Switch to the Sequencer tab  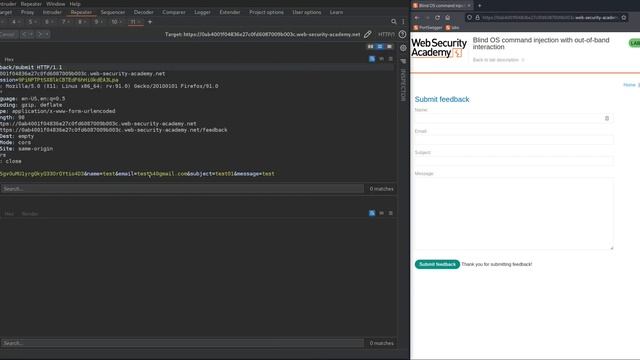[113, 12]
